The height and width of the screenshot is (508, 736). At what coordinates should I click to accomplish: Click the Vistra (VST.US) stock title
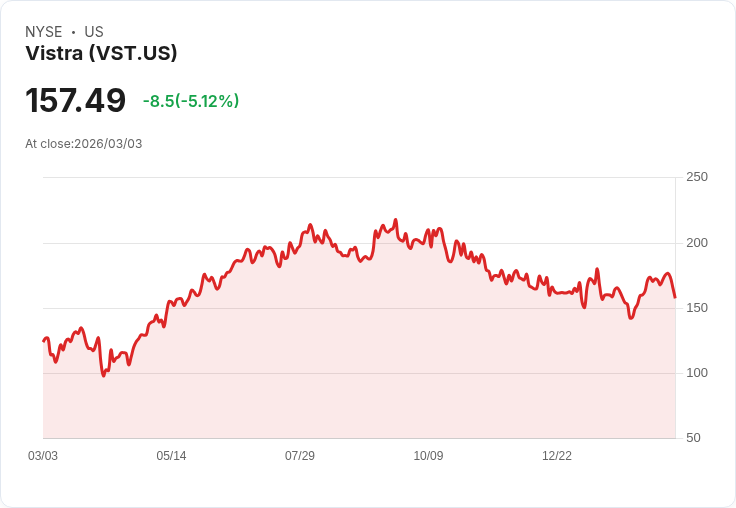(101, 54)
